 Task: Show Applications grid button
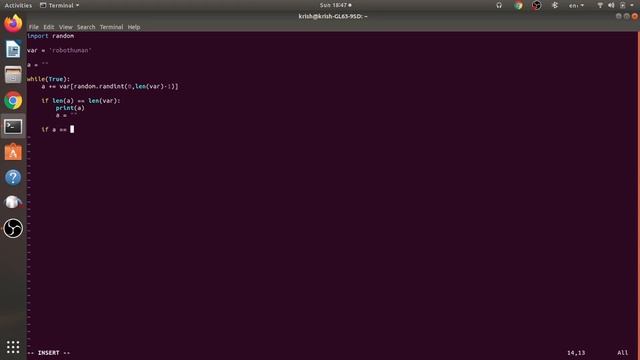[x=13, y=347]
